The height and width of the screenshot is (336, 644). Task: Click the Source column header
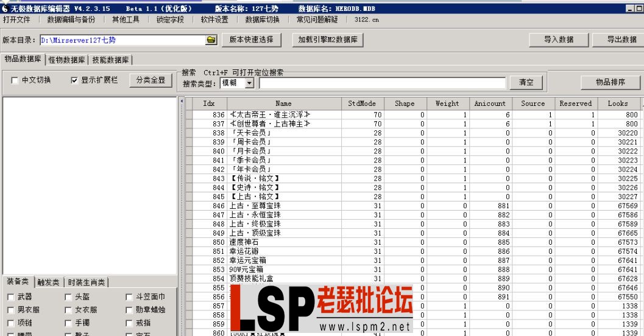tap(533, 103)
